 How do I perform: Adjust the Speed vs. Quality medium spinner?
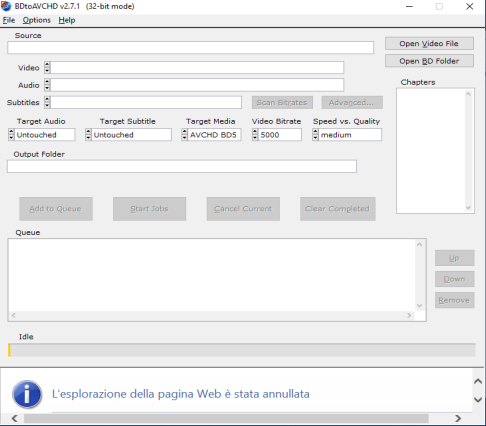tap(315, 135)
